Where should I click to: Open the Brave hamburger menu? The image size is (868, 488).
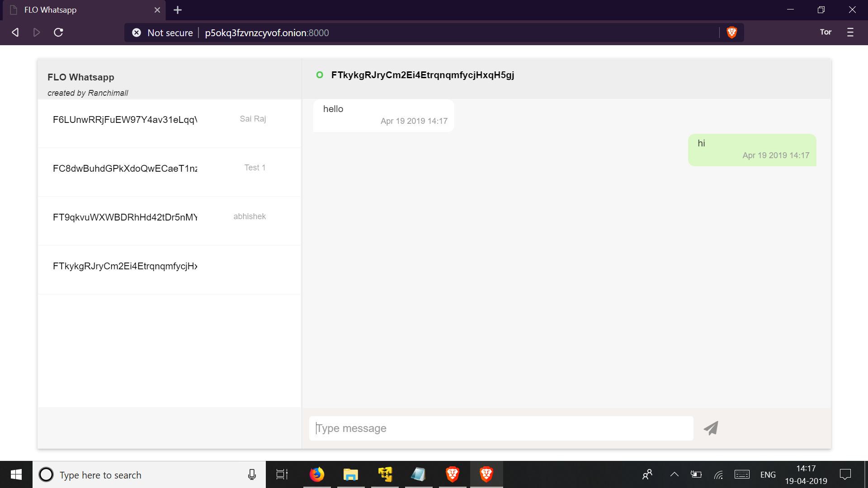850,33
